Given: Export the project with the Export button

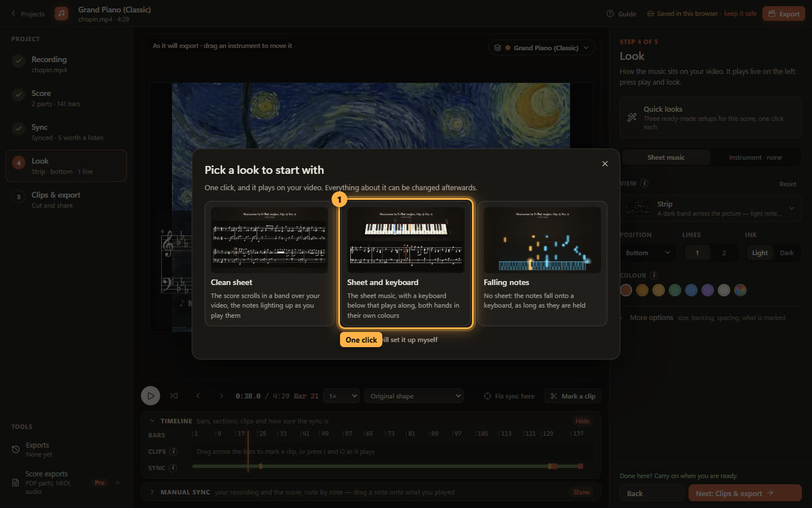Looking at the screenshot, I should (x=783, y=14).
